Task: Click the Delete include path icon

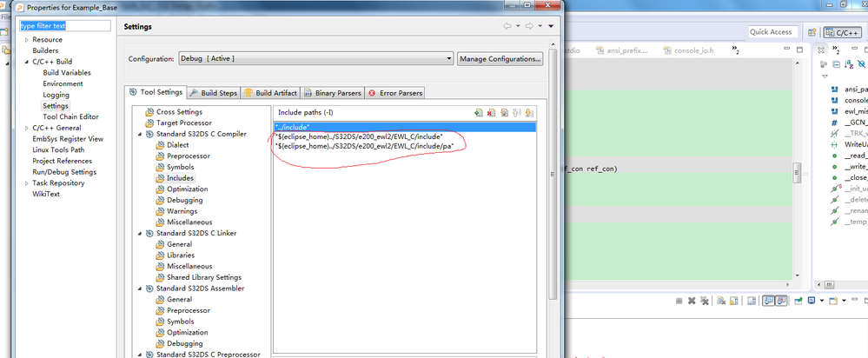Action: click(x=492, y=112)
